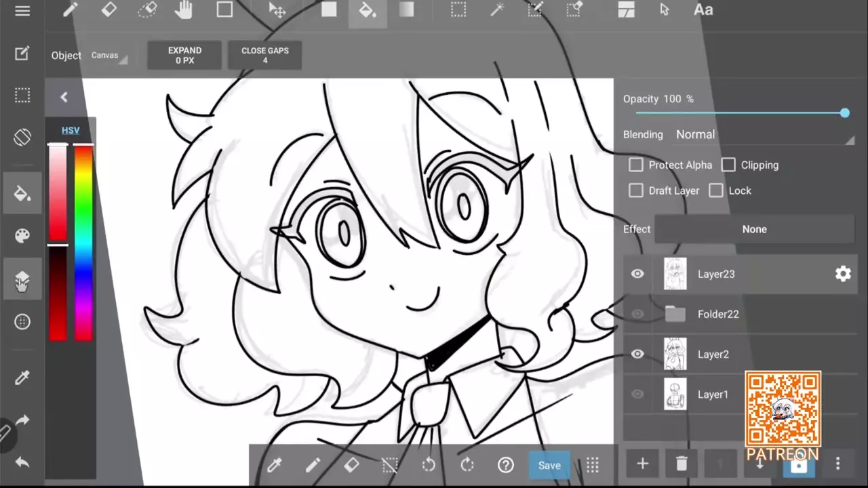Switch to the HSV color tab
This screenshot has width=868, height=488.
[x=71, y=130]
